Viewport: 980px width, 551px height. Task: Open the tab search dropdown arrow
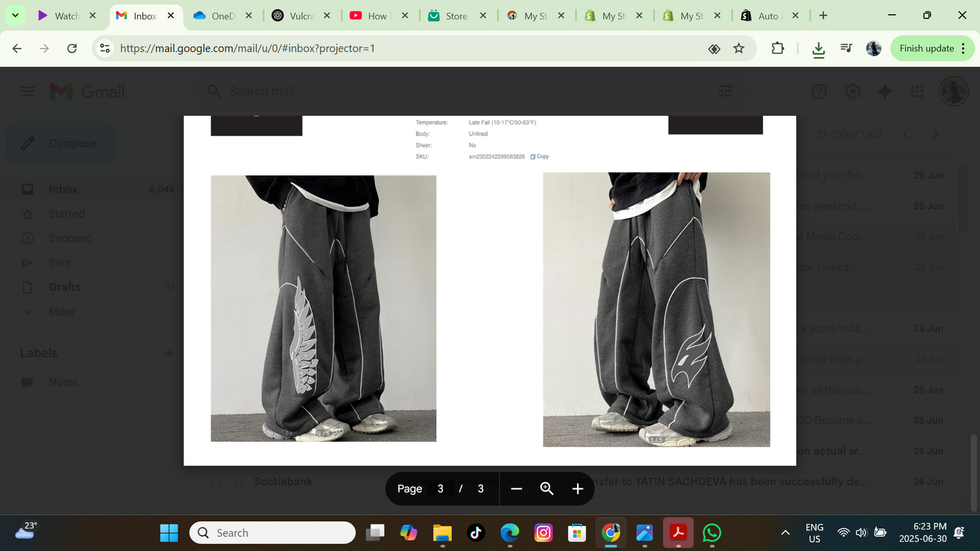pos(15,15)
